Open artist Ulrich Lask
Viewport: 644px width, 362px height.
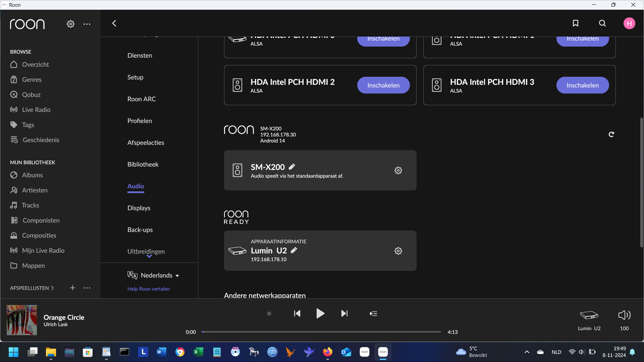click(x=56, y=324)
